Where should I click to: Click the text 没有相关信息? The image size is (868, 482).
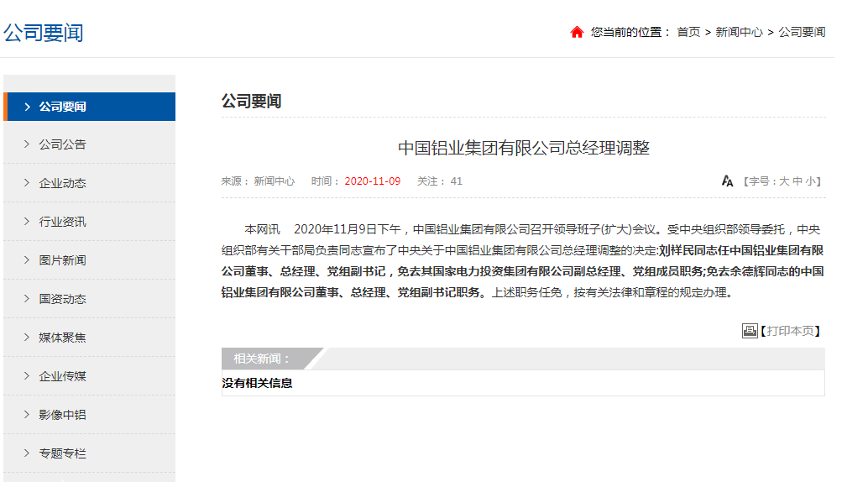pyautogui.click(x=257, y=383)
